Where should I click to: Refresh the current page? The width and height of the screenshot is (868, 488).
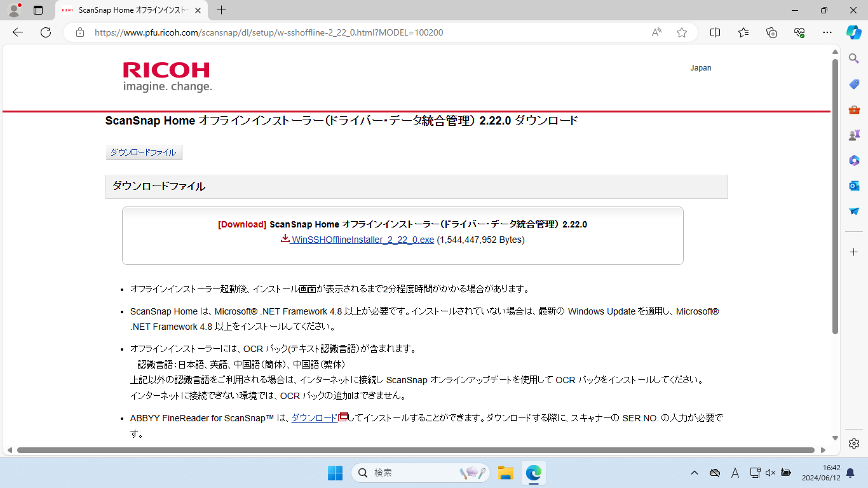click(x=46, y=32)
